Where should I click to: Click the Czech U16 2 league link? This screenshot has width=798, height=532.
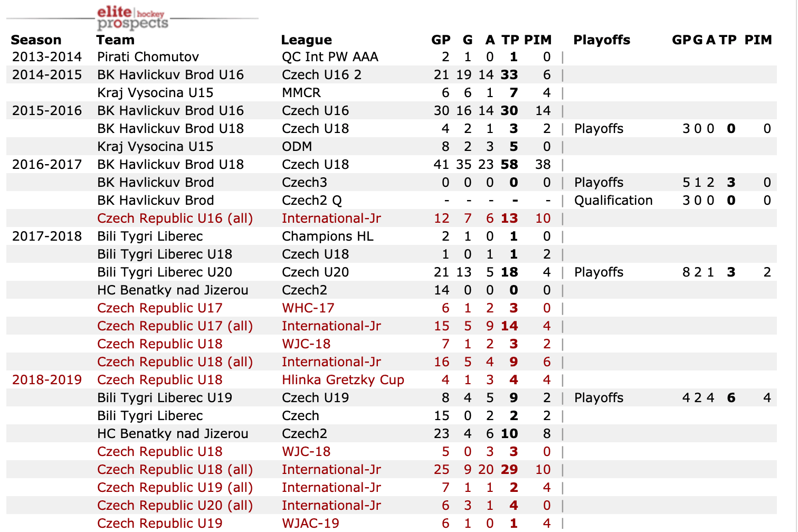321,75
